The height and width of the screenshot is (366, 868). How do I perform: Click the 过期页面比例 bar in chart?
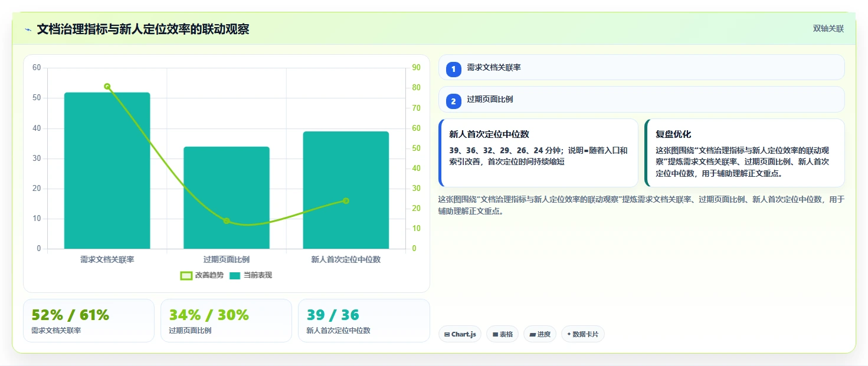(x=227, y=197)
